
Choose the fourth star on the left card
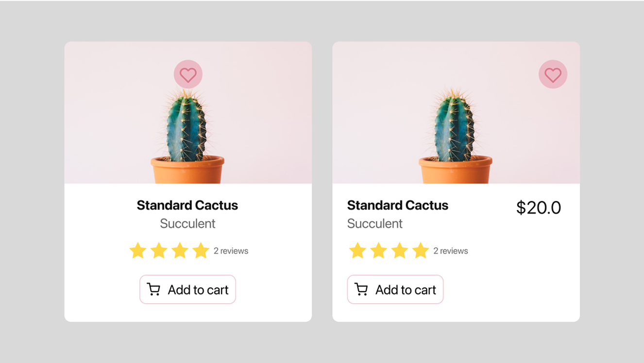201,251
